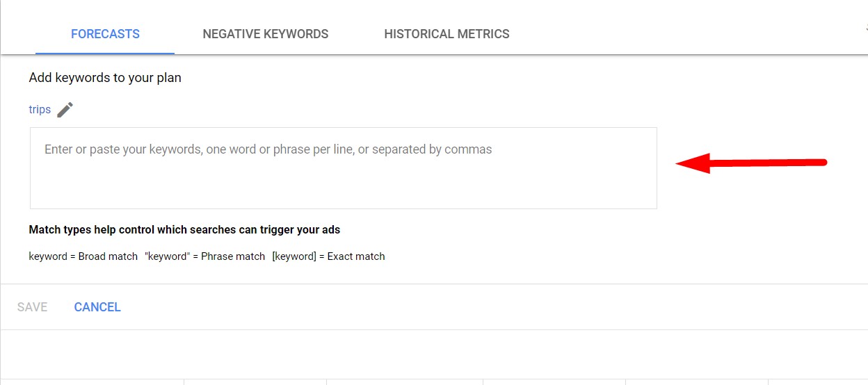Focus the keywords entry text box
This screenshot has height=385, width=868.
(x=344, y=168)
